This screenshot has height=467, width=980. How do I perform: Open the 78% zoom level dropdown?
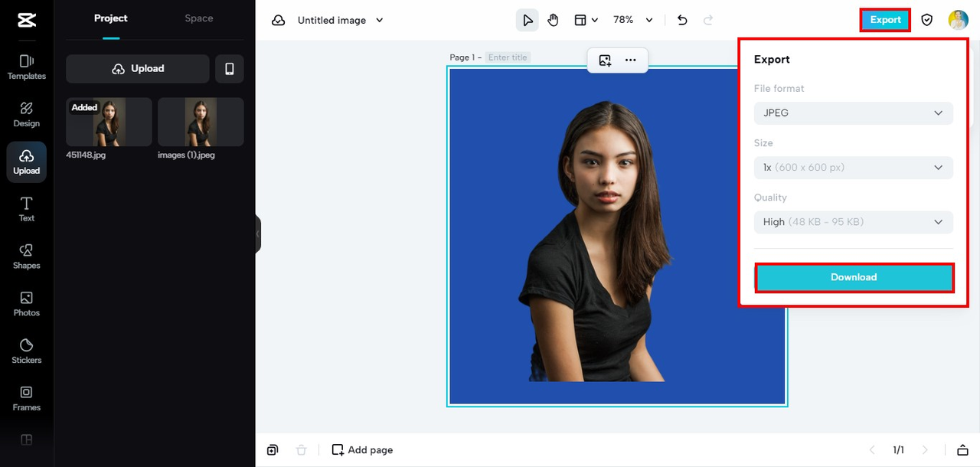point(633,21)
